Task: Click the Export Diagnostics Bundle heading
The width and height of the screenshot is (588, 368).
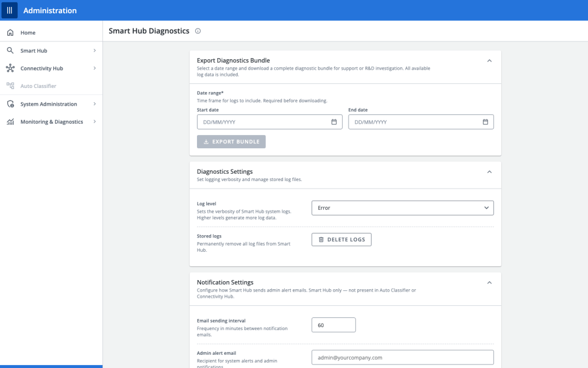Action: 233,60
